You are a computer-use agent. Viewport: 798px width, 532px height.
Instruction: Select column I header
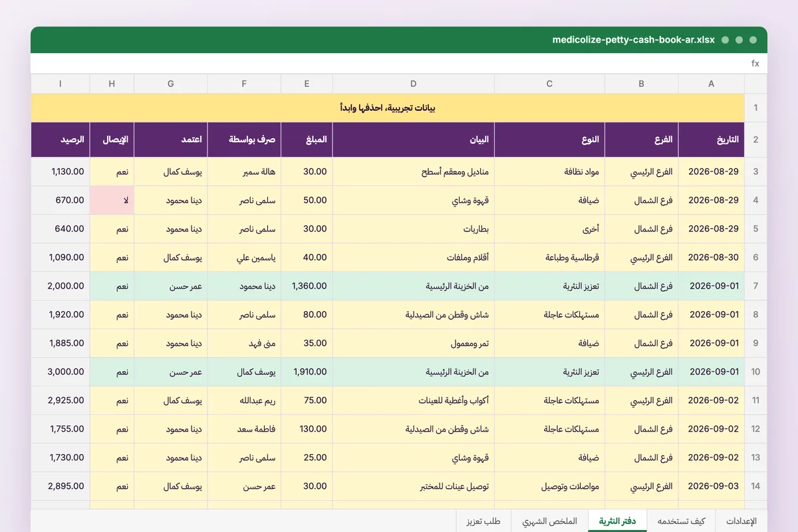pos(61,84)
